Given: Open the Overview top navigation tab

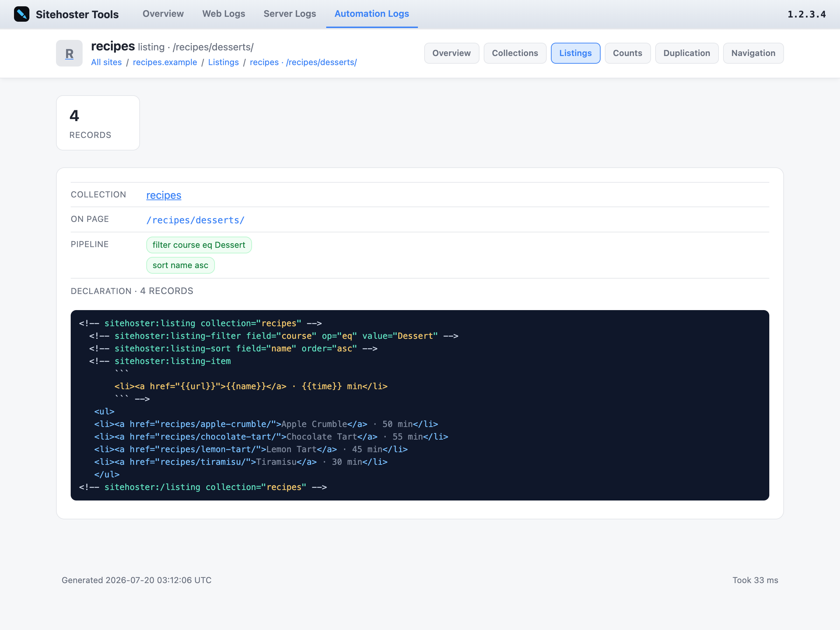Looking at the screenshot, I should [163, 14].
